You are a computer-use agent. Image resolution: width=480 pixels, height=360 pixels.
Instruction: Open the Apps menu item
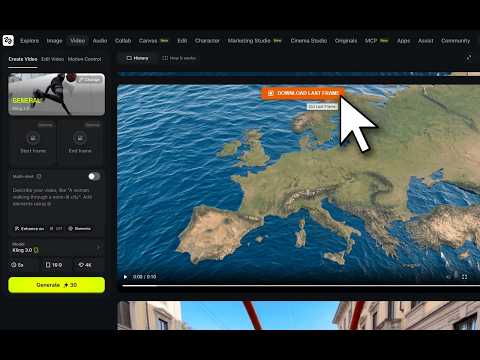(403, 41)
